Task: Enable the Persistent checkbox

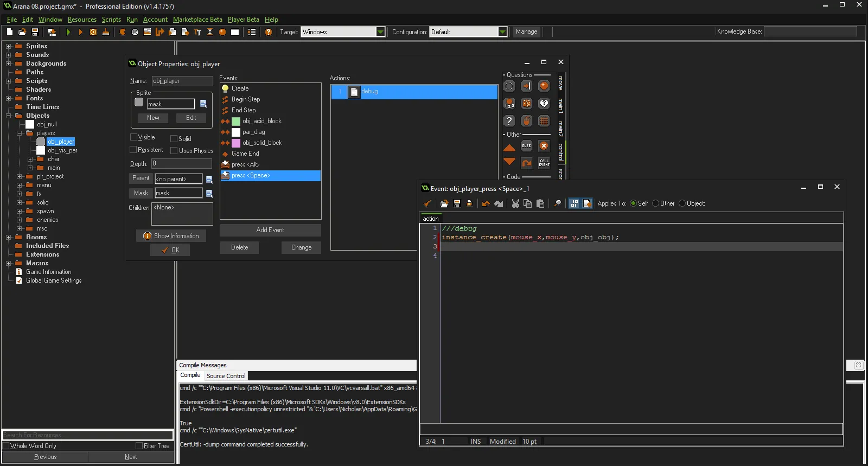Action: click(x=133, y=150)
